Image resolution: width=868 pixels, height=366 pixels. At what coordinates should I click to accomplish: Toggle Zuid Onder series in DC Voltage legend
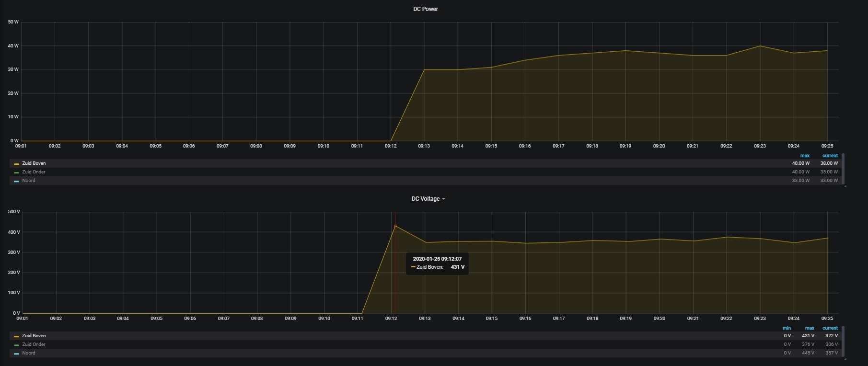pos(34,344)
